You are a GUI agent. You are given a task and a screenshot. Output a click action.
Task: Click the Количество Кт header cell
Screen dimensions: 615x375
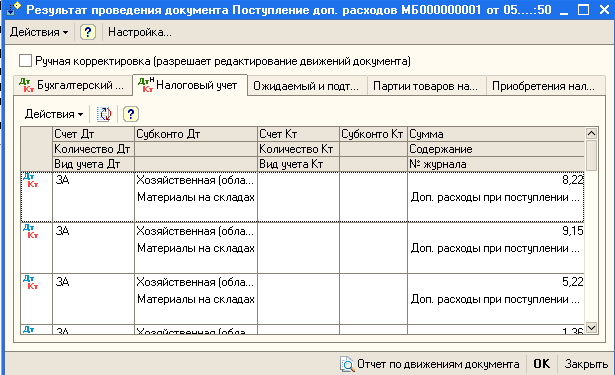tap(298, 149)
